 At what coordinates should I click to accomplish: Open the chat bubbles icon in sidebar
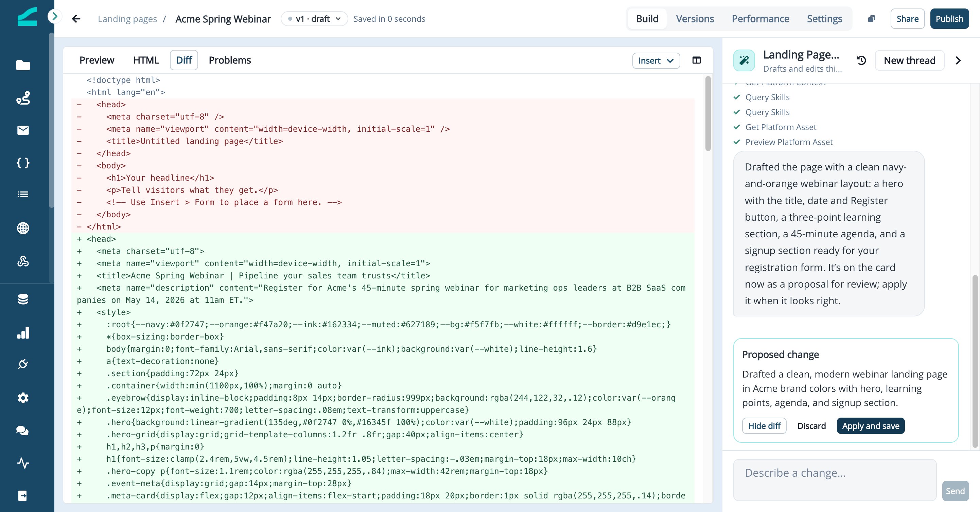[23, 431]
